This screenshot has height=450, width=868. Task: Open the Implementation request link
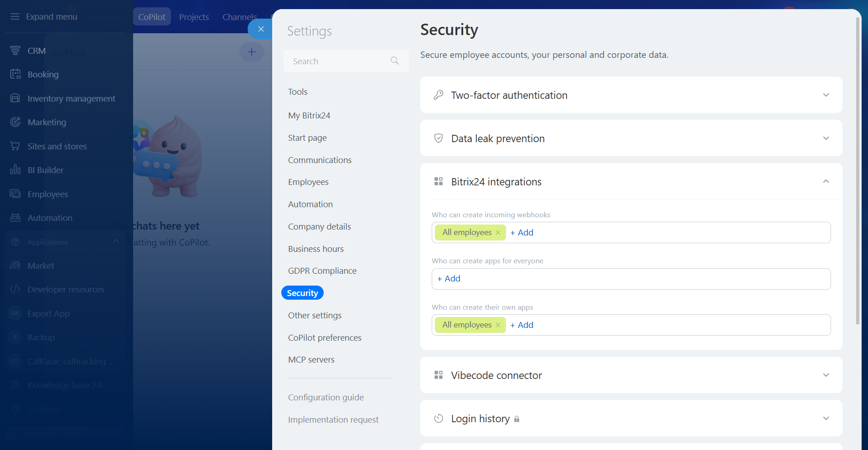tap(333, 419)
